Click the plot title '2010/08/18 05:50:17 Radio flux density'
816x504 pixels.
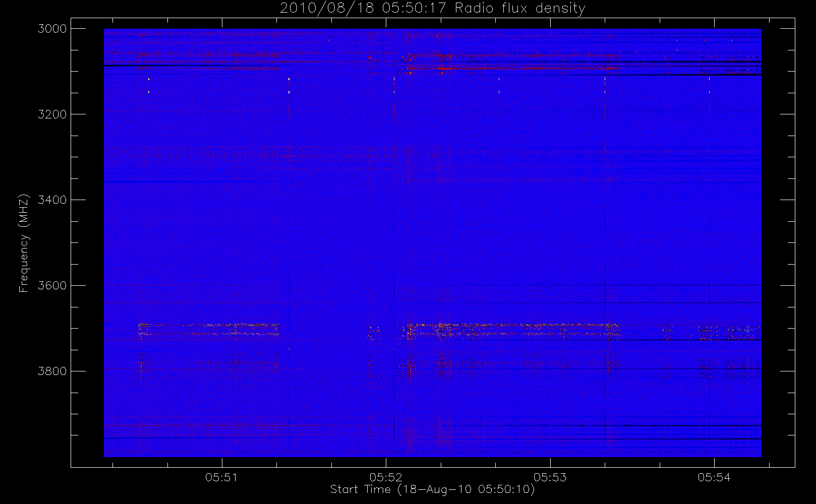pos(432,8)
